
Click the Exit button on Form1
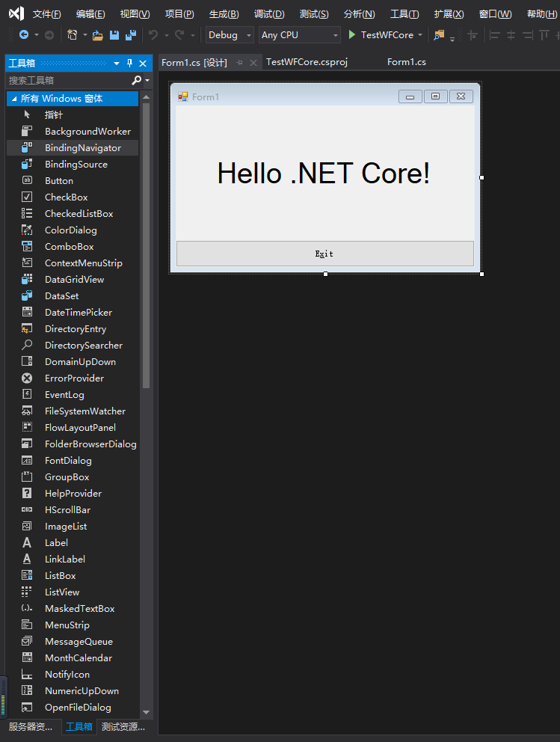(x=324, y=254)
